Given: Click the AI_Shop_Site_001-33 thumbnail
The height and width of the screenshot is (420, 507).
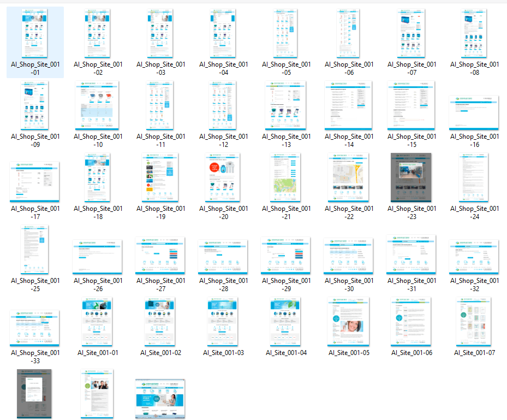Looking at the screenshot, I should click(x=34, y=328).
